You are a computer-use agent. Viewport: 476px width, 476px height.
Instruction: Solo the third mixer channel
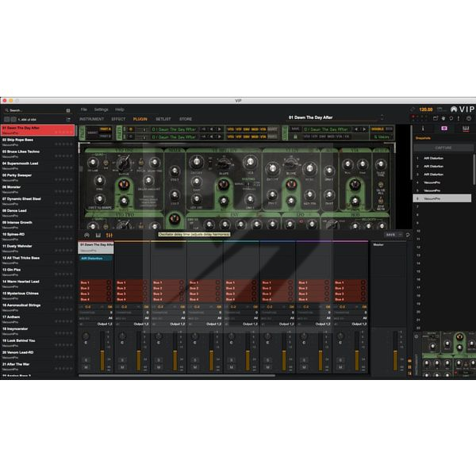point(159,360)
